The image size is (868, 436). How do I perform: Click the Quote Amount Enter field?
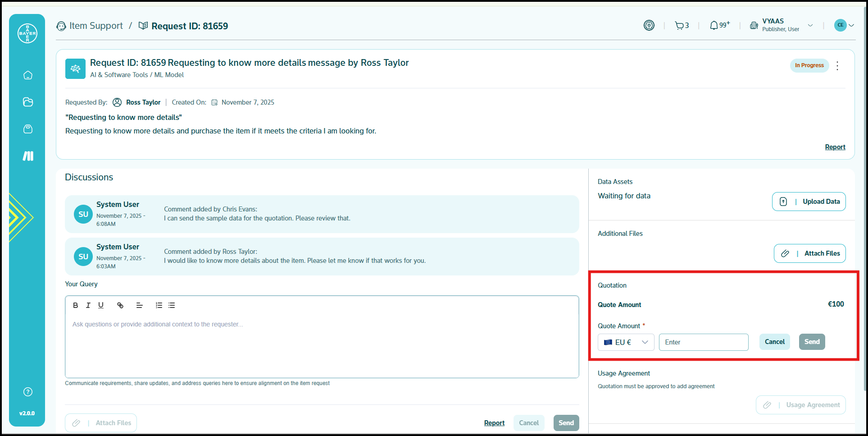tap(703, 342)
